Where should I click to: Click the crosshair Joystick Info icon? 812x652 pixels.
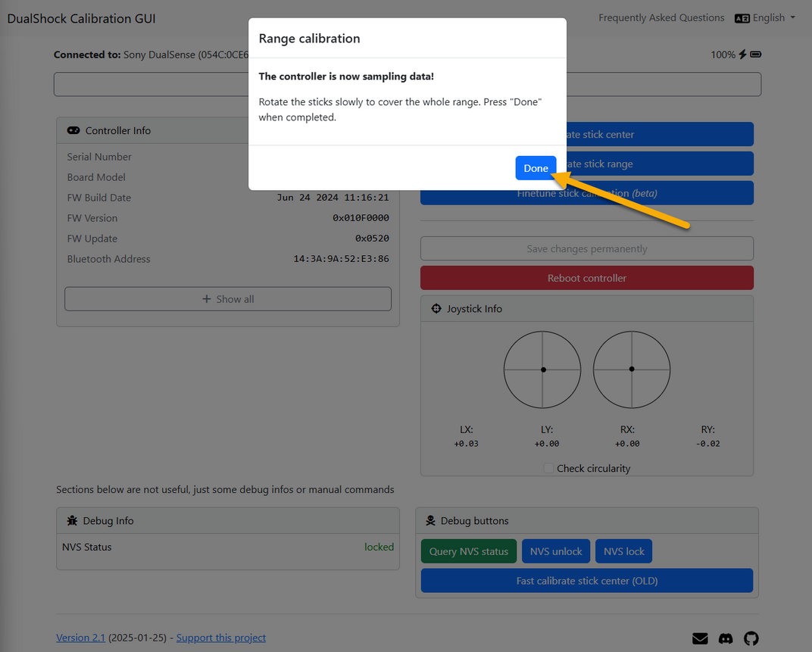[x=436, y=309]
